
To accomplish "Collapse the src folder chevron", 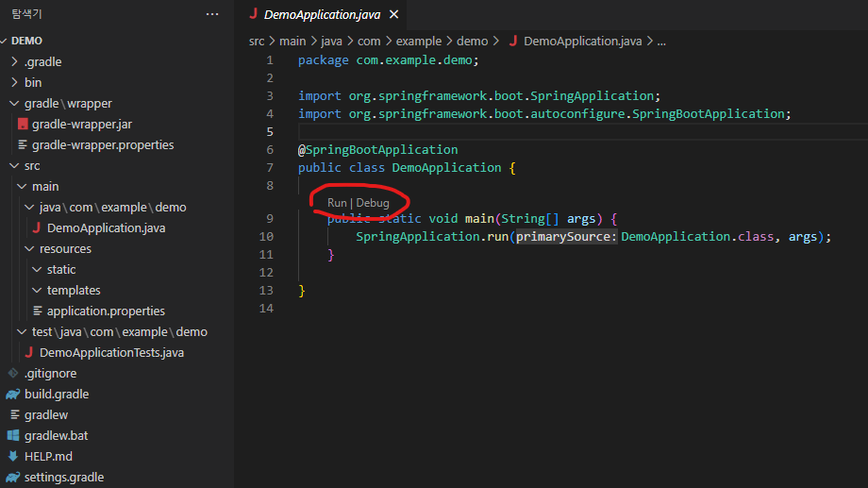I will coord(14,165).
